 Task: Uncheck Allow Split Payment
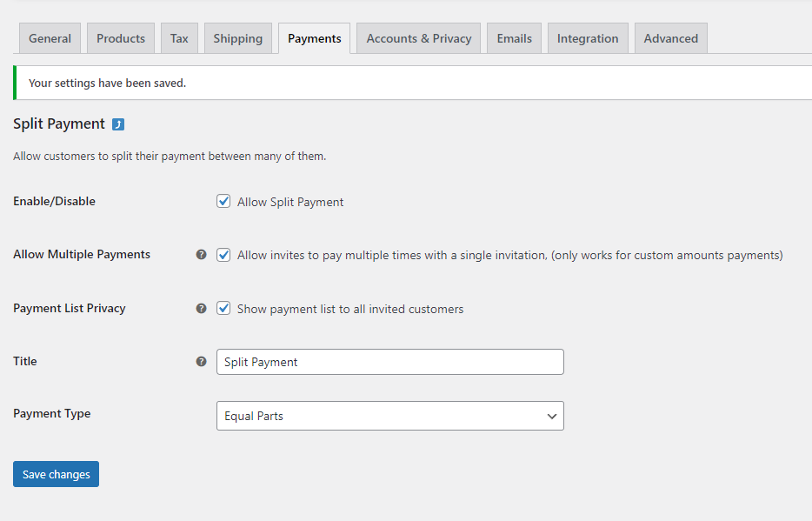pyautogui.click(x=223, y=201)
